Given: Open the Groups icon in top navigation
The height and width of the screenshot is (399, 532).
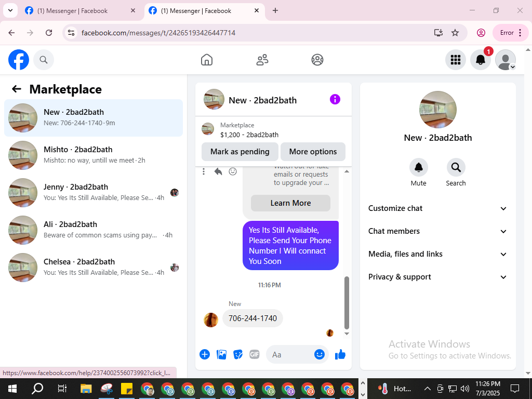Looking at the screenshot, I should coord(317,60).
